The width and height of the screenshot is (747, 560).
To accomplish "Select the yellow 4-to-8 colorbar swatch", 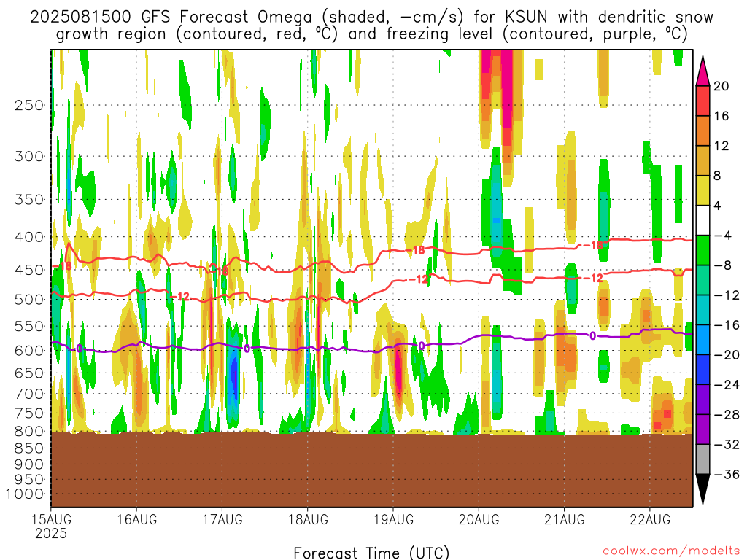I will point(703,190).
